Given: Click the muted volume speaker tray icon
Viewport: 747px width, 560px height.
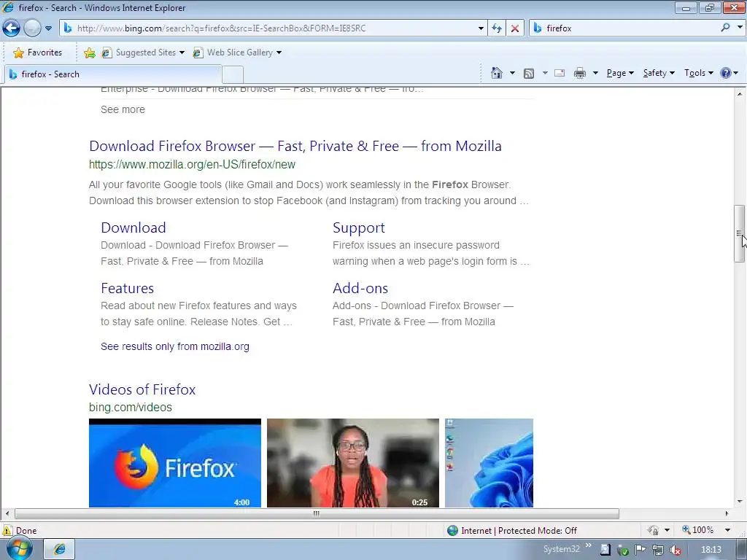Looking at the screenshot, I should (675, 550).
